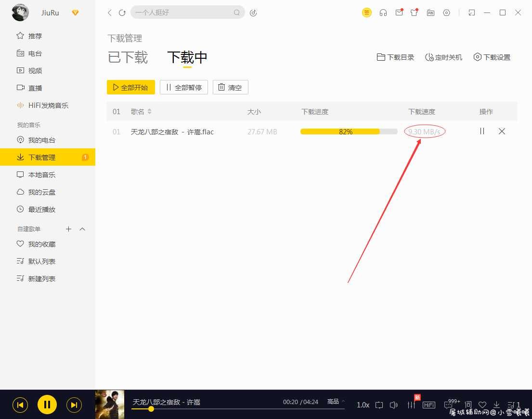Click the album cover thumbnail in player bar

[110, 405]
